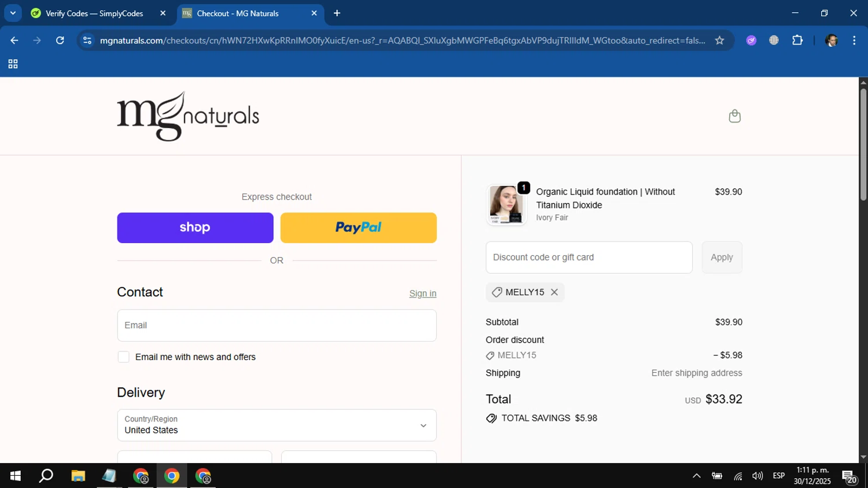The width and height of the screenshot is (868, 488).
Task: Click the Total amount $33.92
Action: coord(724,399)
